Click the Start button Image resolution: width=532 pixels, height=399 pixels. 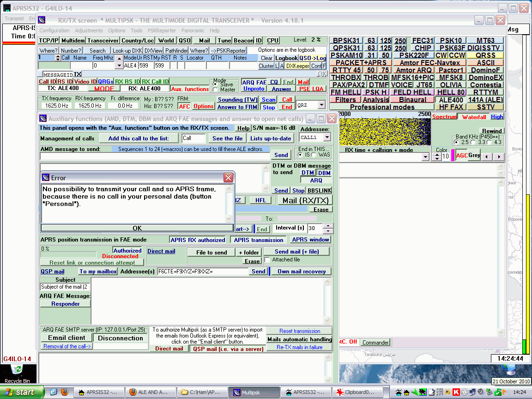[x=22, y=392]
